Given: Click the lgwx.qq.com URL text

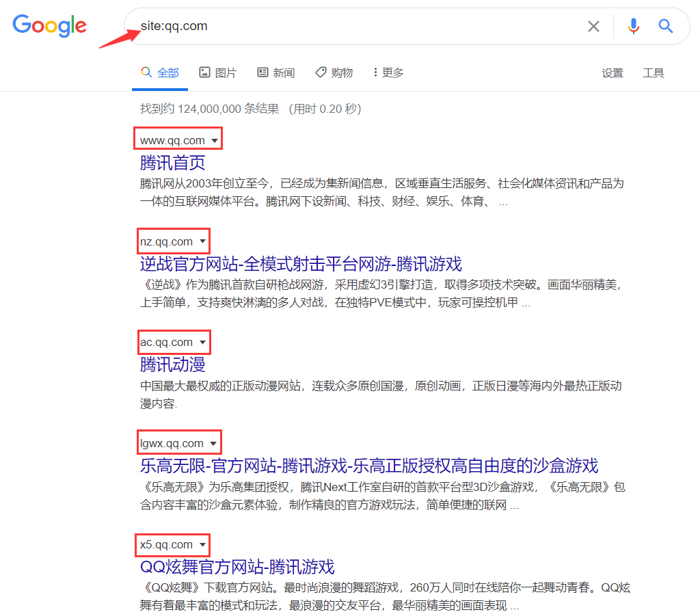Looking at the screenshot, I should 172,444.
